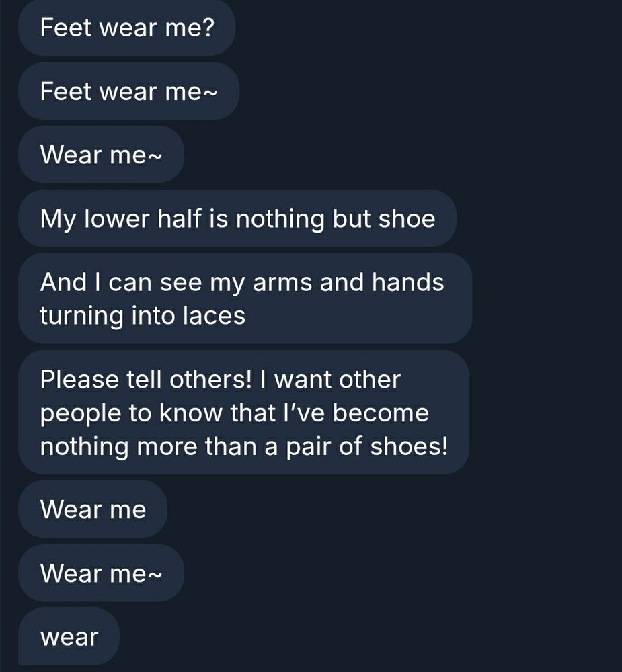Tap the lowercase "wear" message bubble
Screen dimensions: 622x672
(69, 637)
